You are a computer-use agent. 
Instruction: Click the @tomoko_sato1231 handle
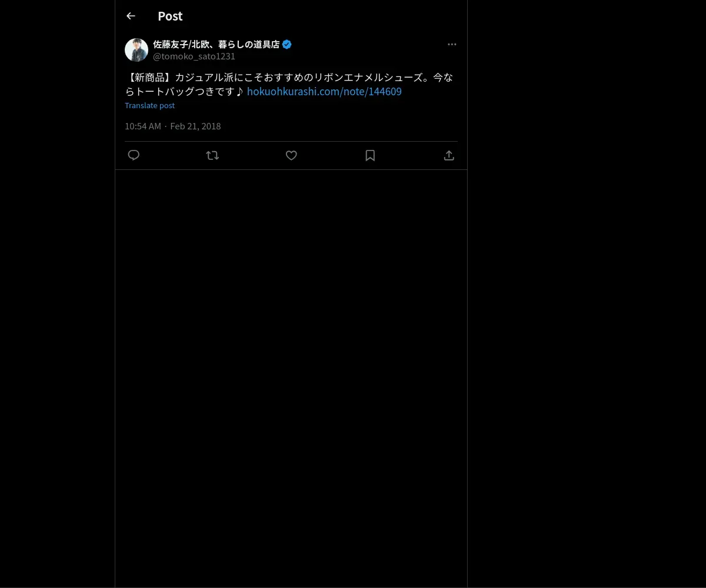194,56
